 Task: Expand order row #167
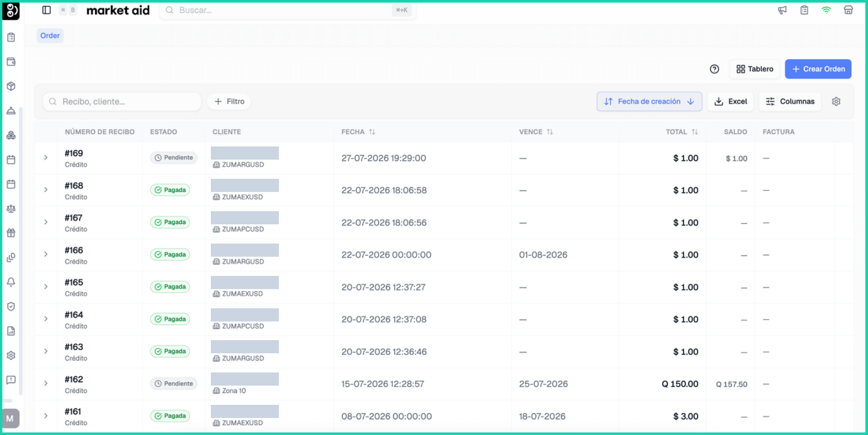(46, 222)
